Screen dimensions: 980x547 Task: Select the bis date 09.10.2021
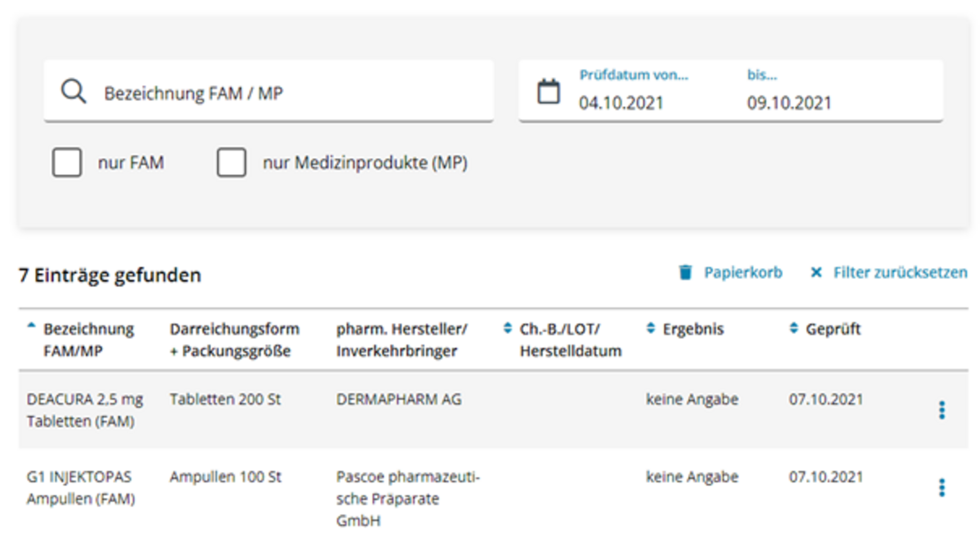point(789,103)
